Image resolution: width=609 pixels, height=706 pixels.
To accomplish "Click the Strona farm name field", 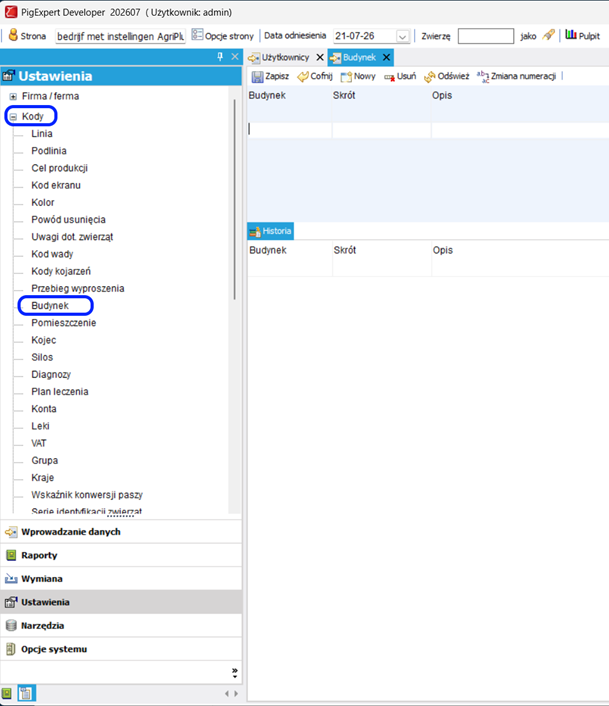I will (120, 36).
